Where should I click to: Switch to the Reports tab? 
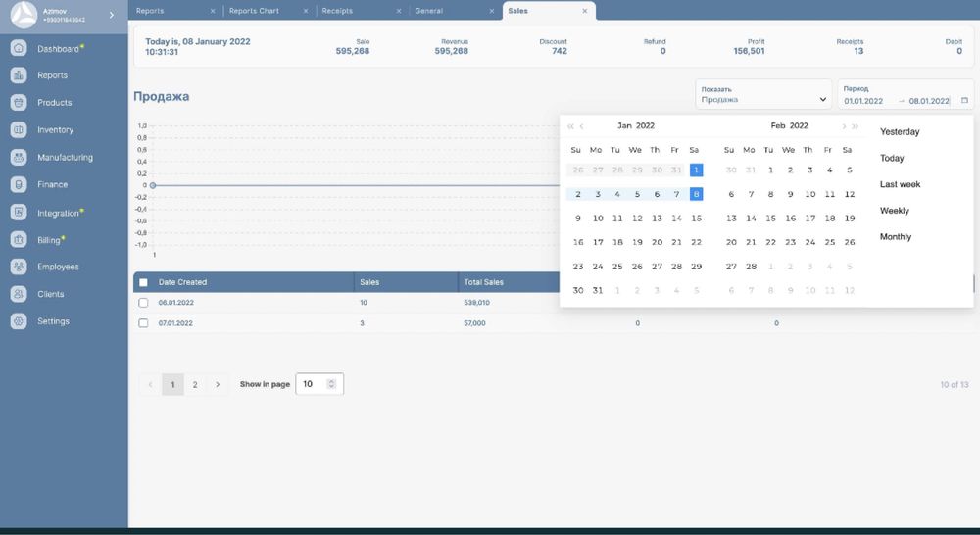[150, 11]
